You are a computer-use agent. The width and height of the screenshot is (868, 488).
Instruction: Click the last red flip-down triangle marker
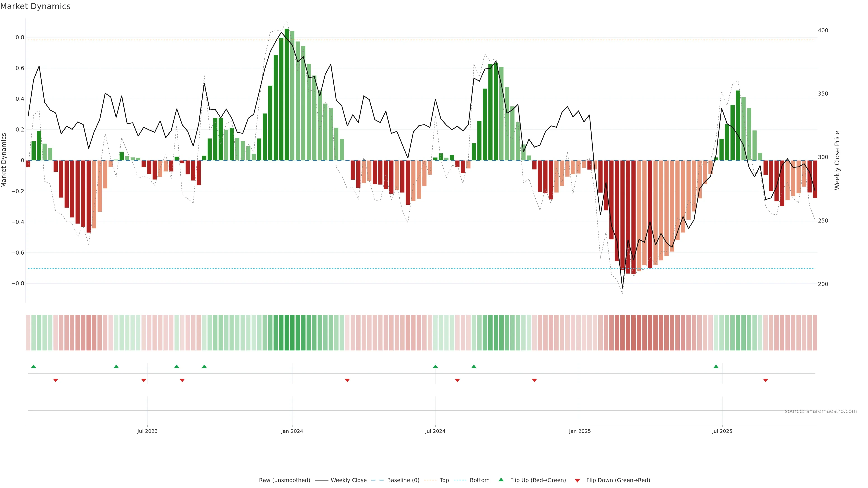[x=766, y=380]
